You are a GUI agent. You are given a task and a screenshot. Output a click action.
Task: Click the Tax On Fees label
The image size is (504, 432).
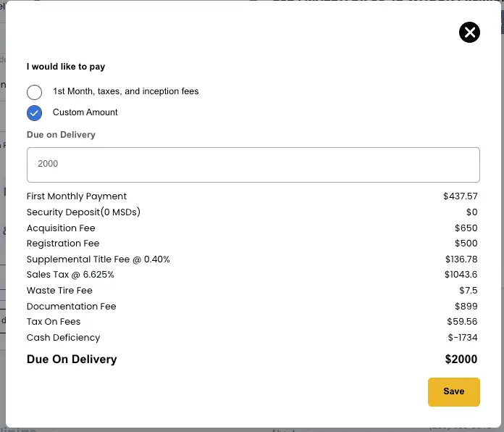tap(54, 322)
